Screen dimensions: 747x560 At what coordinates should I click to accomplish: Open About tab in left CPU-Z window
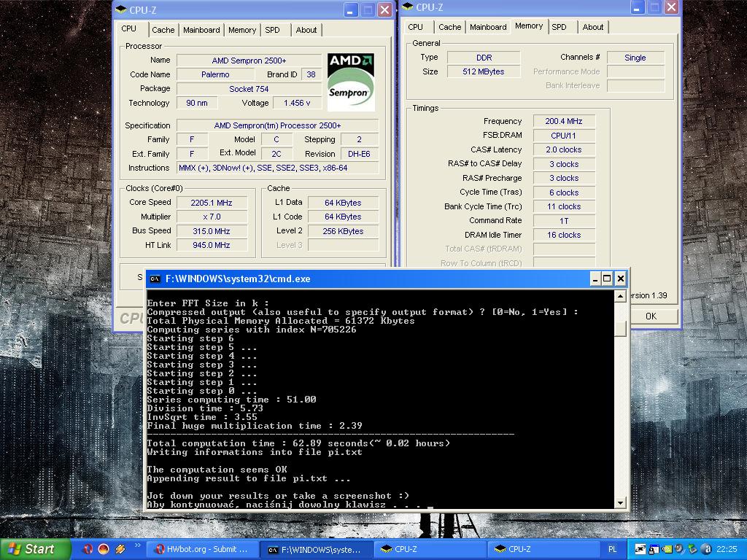306,29
